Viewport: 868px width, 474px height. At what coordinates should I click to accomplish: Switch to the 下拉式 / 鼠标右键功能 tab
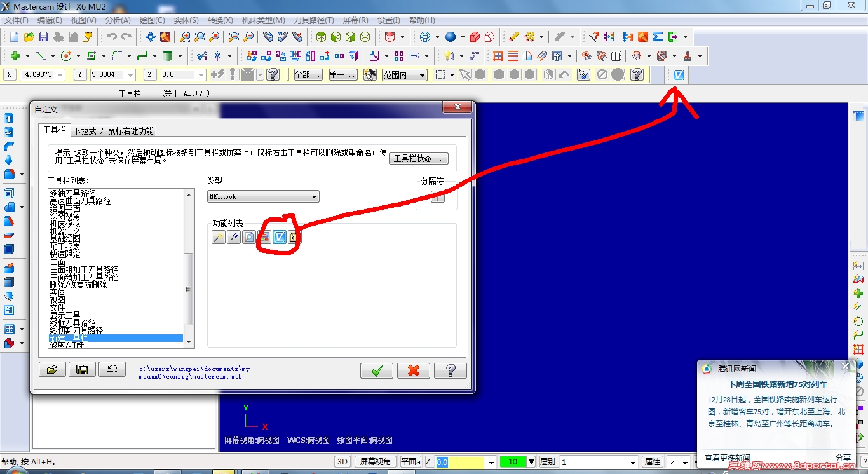[113, 131]
